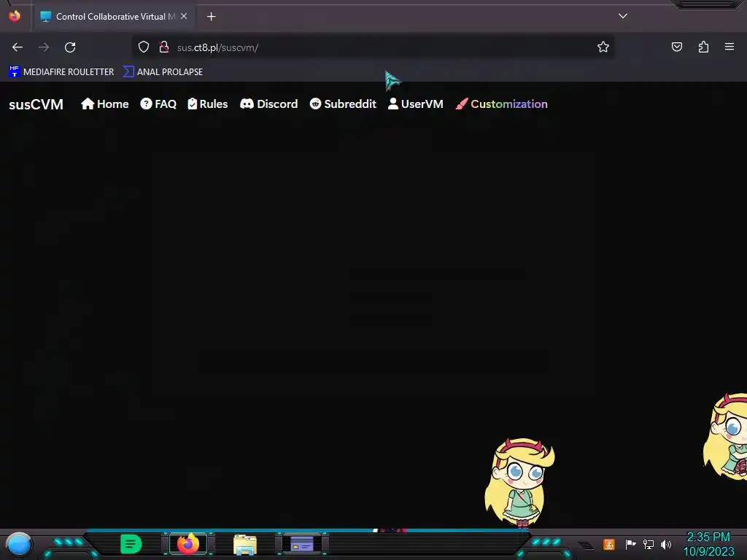Go back using the browser back arrow
The height and width of the screenshot is (560, 747).
tap(18, 47)
